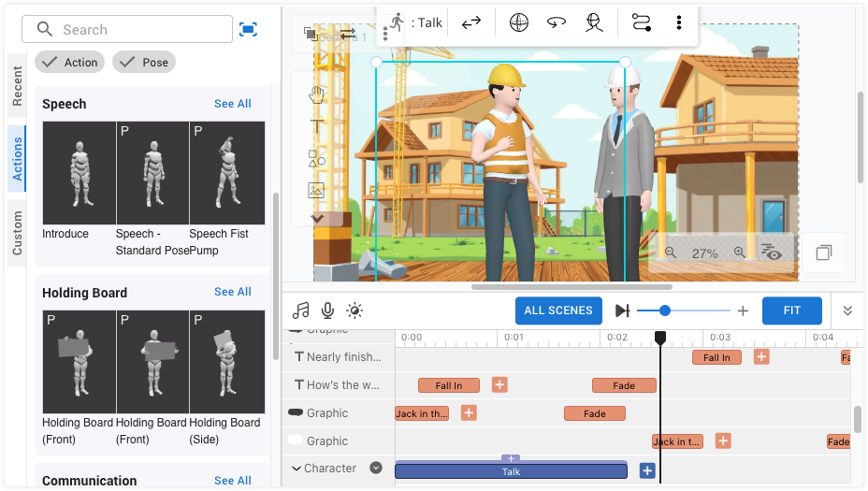This screenshot has height=491, width=868.
Task: Select the hand pan tool
Action: click(x=317, y=94)
